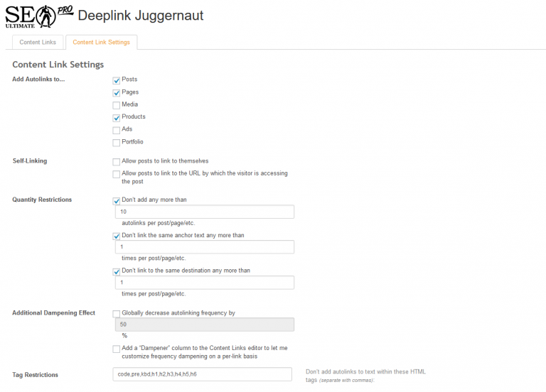Click the autolinks per post field
Screen dimensions: 546x392
click(203, 212)
